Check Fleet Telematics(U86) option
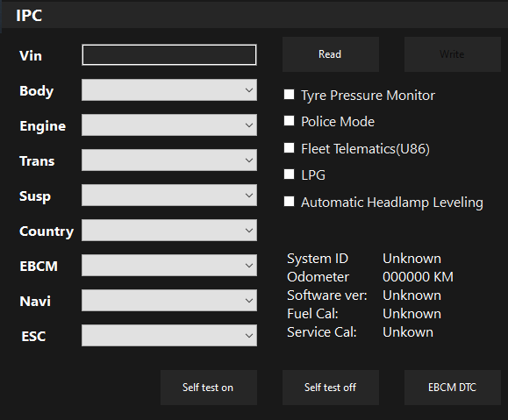 (289, 148)
